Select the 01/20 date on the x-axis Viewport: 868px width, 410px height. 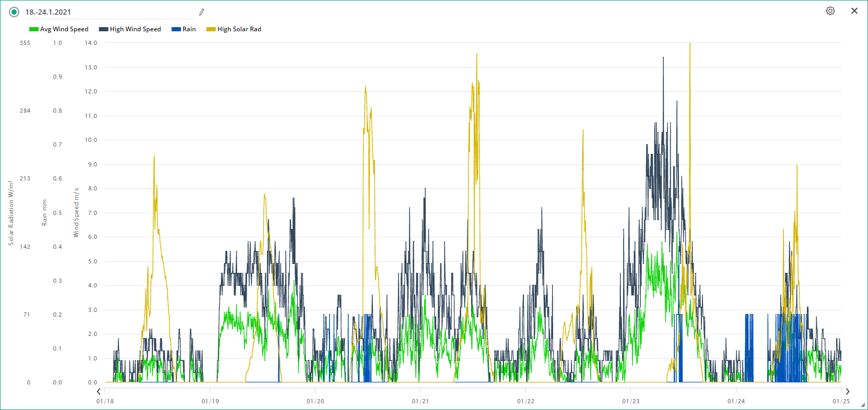(x=315, y=401)
